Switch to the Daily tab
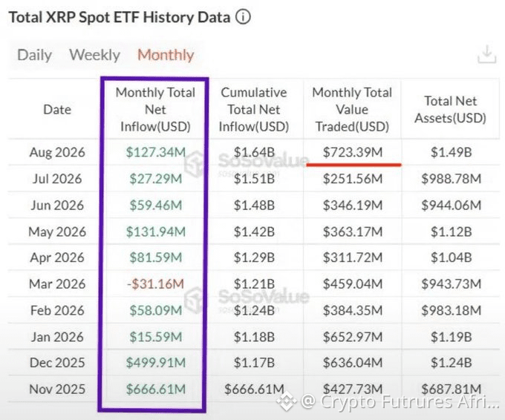Image resolution: width=505 pixels, height=420 pixels. coord(34,55)
